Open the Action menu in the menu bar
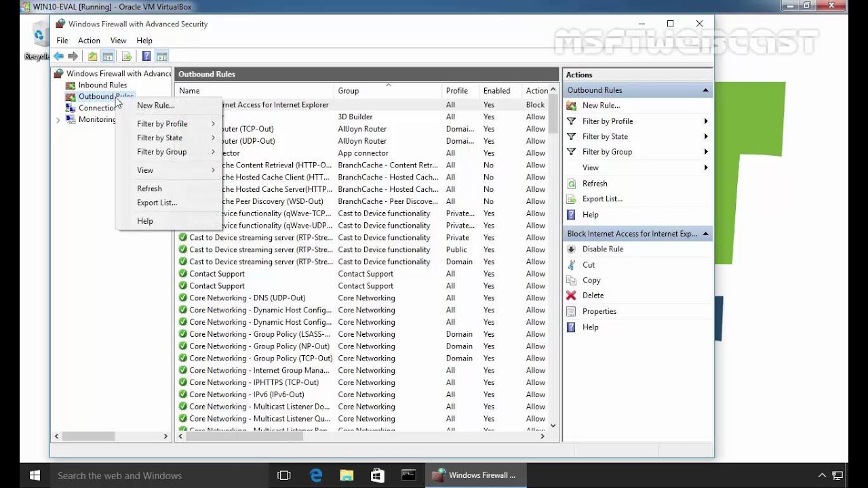The image size is (868, 488). 89,41
